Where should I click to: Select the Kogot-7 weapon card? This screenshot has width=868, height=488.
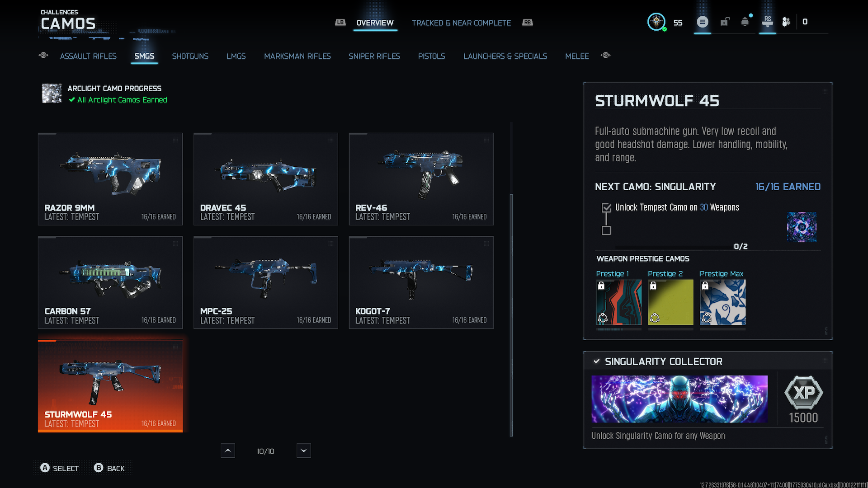click(x=421, y=282)
